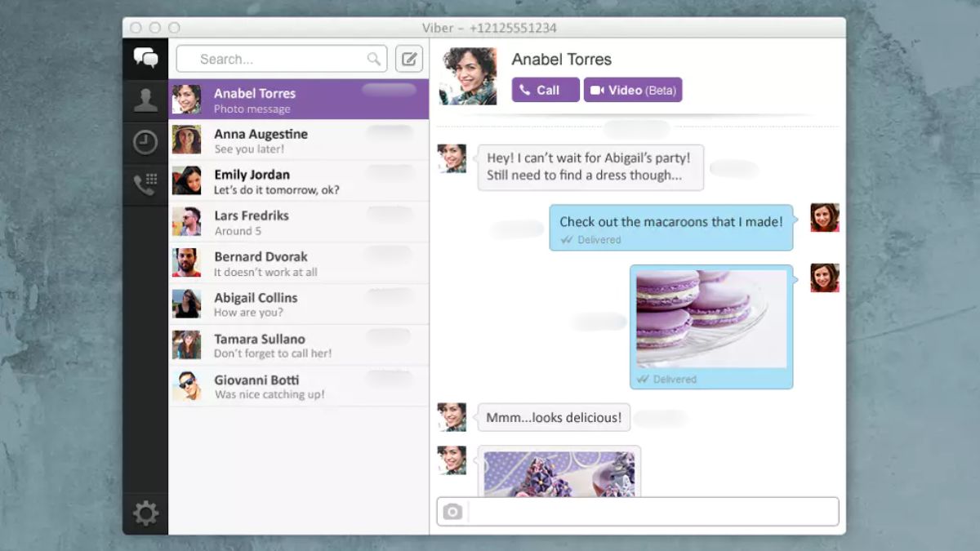Viewport: 980px width, 551px height.
Task: Click Bernard Dvorak's avatar in list
Action: coord(186,263)
